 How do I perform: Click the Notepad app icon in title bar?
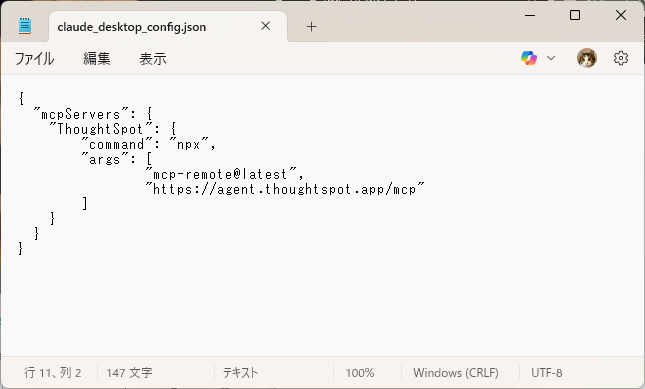point(25,26)
